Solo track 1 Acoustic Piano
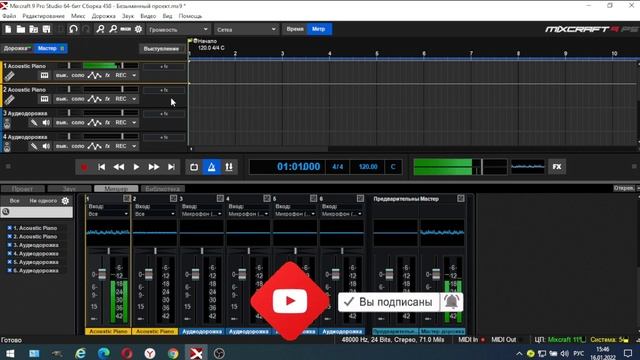Viewport: 640px width, 360px height. (78, 76)
